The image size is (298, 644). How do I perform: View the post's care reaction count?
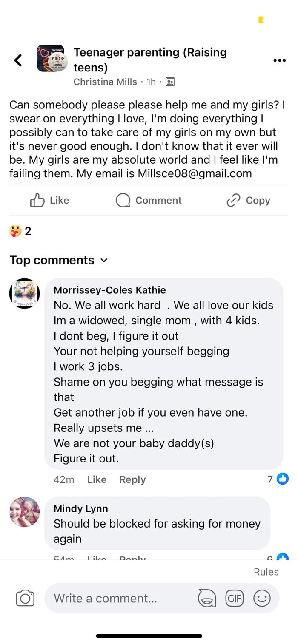[20, 231]
